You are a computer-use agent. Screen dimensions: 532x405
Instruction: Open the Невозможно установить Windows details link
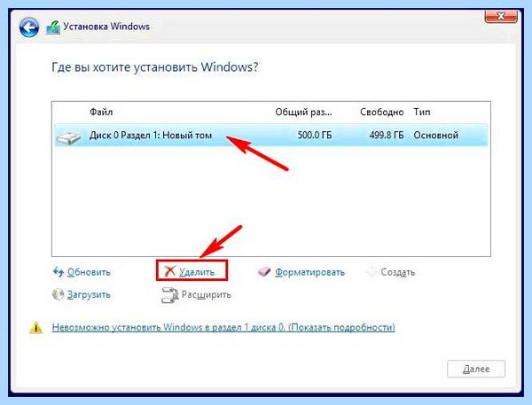223,327
